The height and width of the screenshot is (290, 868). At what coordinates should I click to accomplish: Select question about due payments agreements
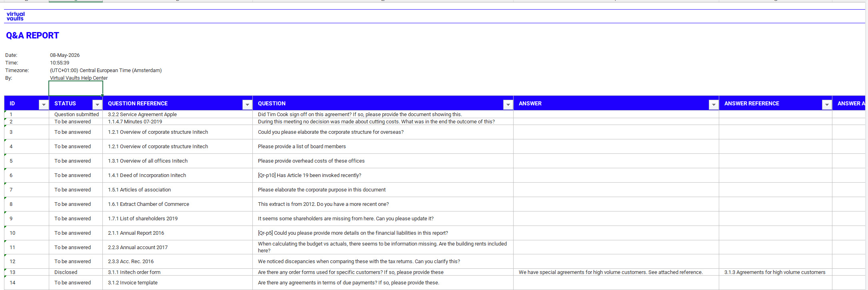[x=383, y=282]
